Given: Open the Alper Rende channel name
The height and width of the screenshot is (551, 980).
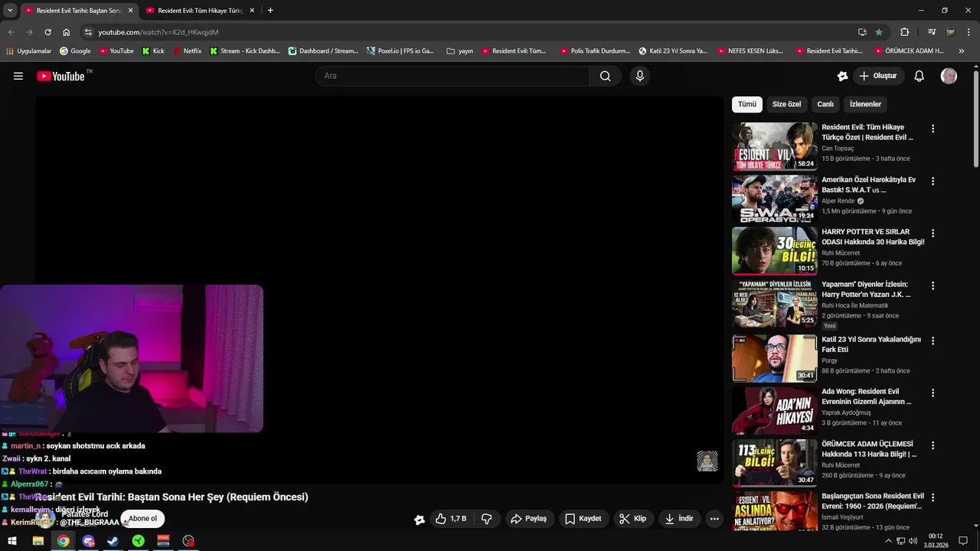Looking at the screenshot, I should click(x=838, y=201).
